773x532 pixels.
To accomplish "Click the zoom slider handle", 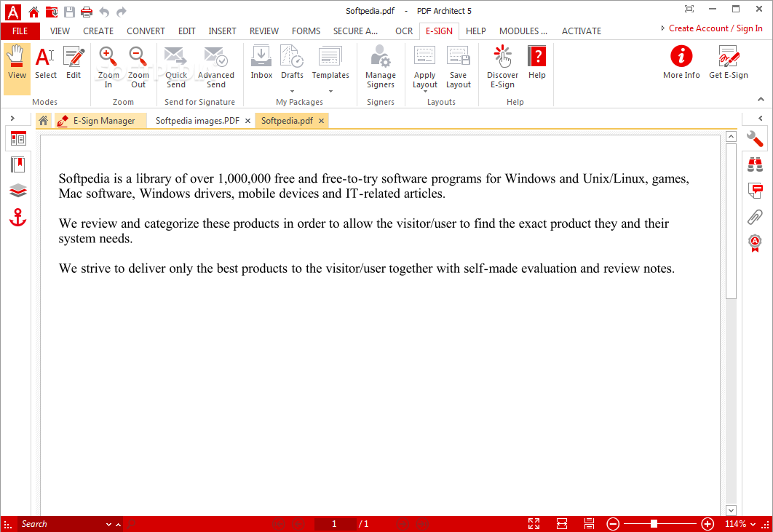I will pos(653,523).
